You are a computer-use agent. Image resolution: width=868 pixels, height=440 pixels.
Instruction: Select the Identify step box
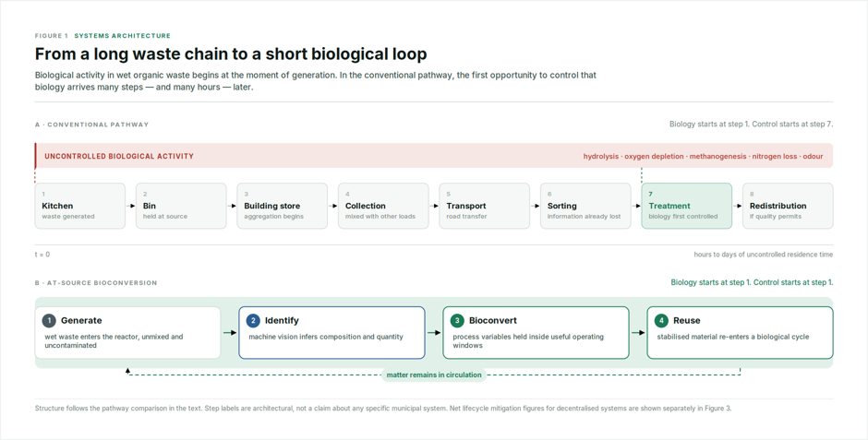332,333
